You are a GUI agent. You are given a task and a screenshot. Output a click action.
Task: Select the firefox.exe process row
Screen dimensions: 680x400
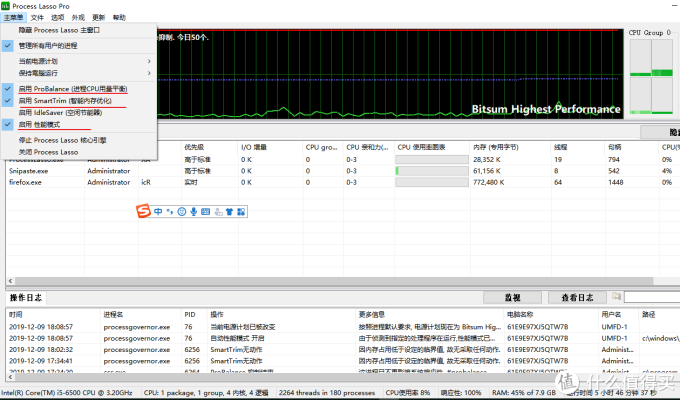[343, 182]
